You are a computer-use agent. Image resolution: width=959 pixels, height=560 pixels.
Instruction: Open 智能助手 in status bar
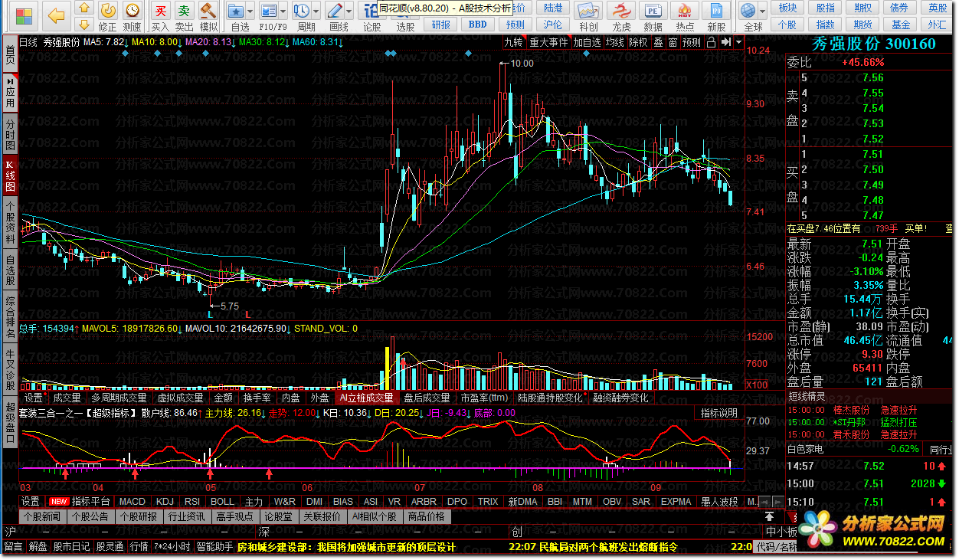point(214,547)
